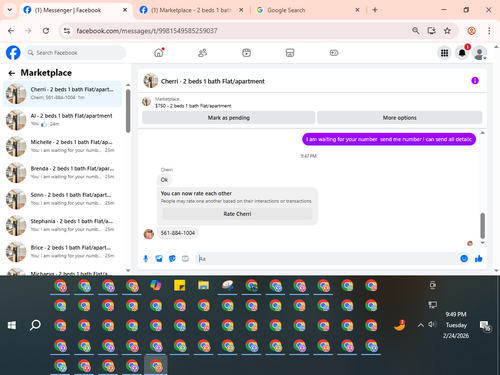The width and height of the screenshot is (500, 375).
Task: Open the Reels/Video icon in the top bar
Action: click(246, 53)
